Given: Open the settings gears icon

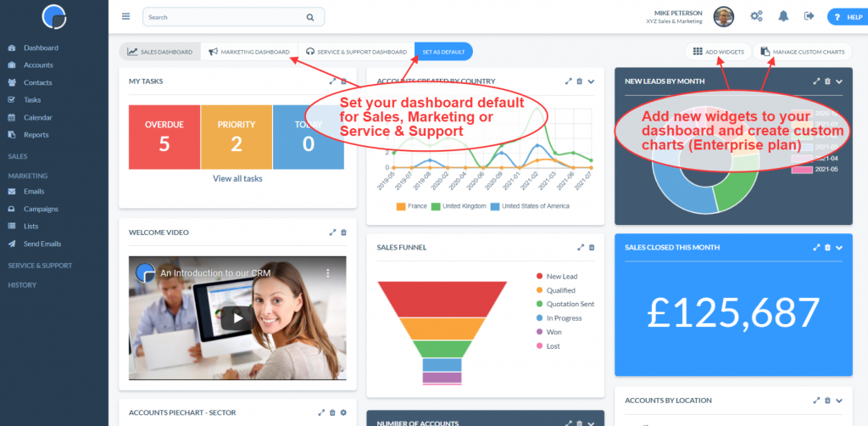Looking at the screenshot, I should [756, 16].
